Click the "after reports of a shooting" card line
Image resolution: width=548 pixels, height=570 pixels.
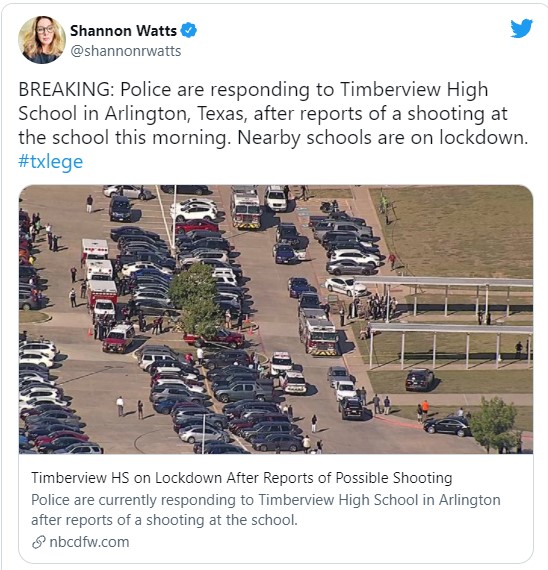[164, 520]
